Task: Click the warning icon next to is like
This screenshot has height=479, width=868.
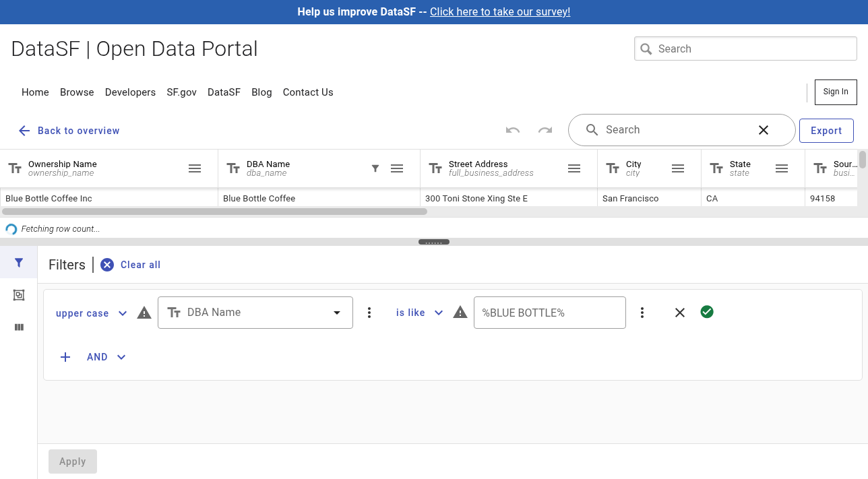Action: click(460, 312)
